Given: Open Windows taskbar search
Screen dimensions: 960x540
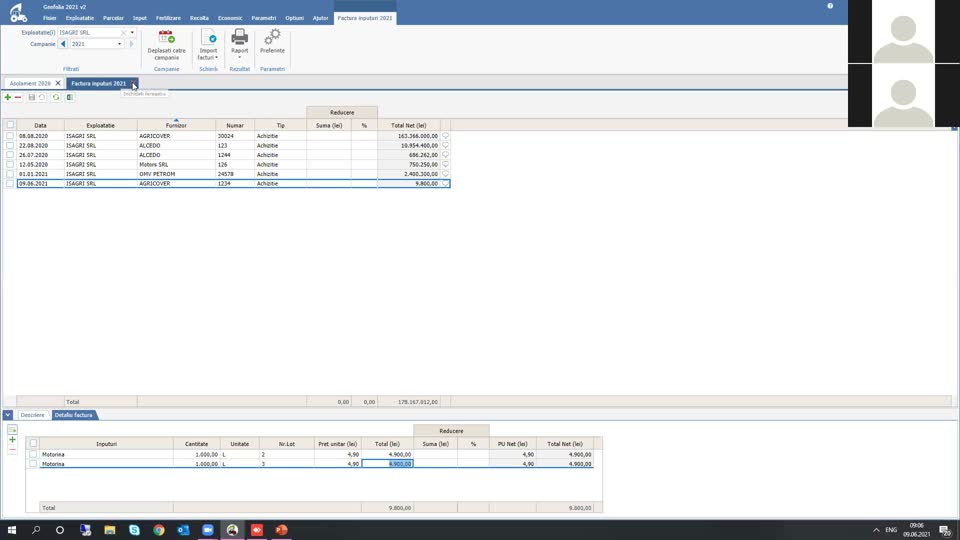Looking at the screenshot, I should point(36,530).
